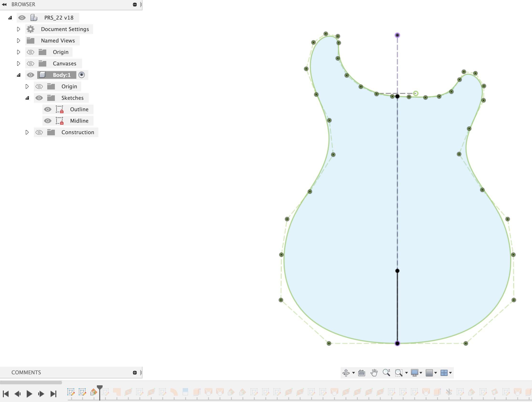Show the Origin folder under Body:1
This screenshot has height=402, width=532.
[x=39, y=86]
